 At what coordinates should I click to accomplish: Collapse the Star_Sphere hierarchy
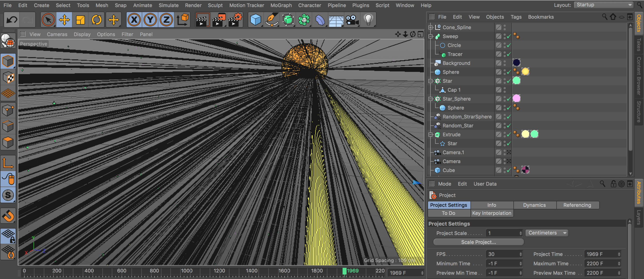click(x=430, y=99)
